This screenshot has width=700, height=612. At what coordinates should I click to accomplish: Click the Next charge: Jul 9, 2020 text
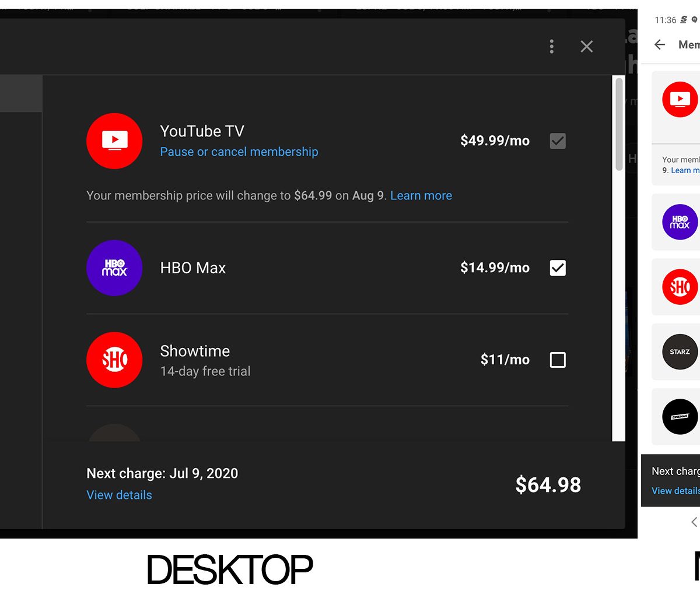tap(162, 473)
